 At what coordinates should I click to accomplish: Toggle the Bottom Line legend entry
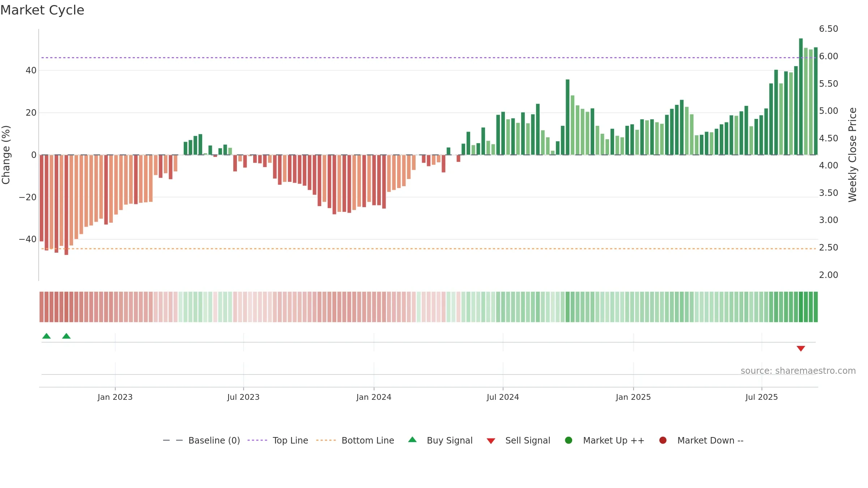tap(355, 440)
